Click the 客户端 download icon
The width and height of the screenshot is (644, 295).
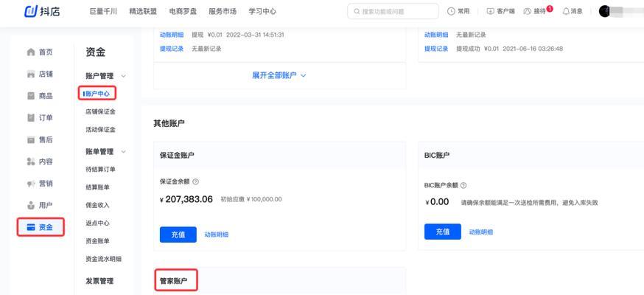(x=491, y=12)
